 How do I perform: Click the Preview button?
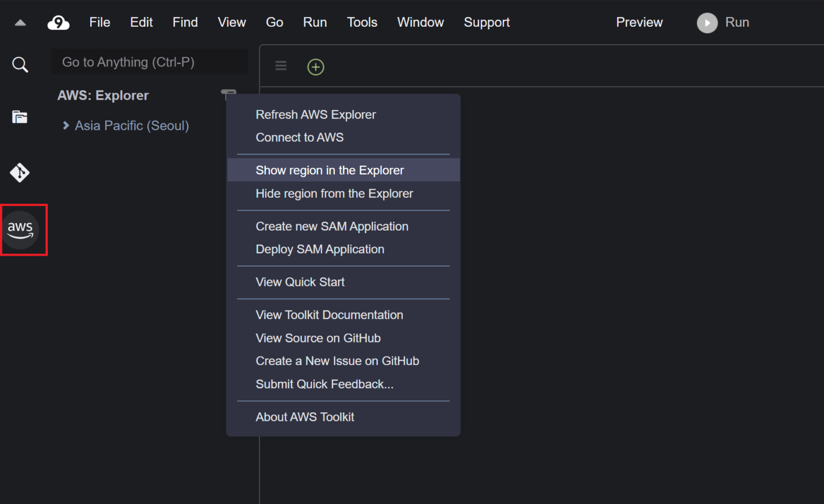coord(639,23)
